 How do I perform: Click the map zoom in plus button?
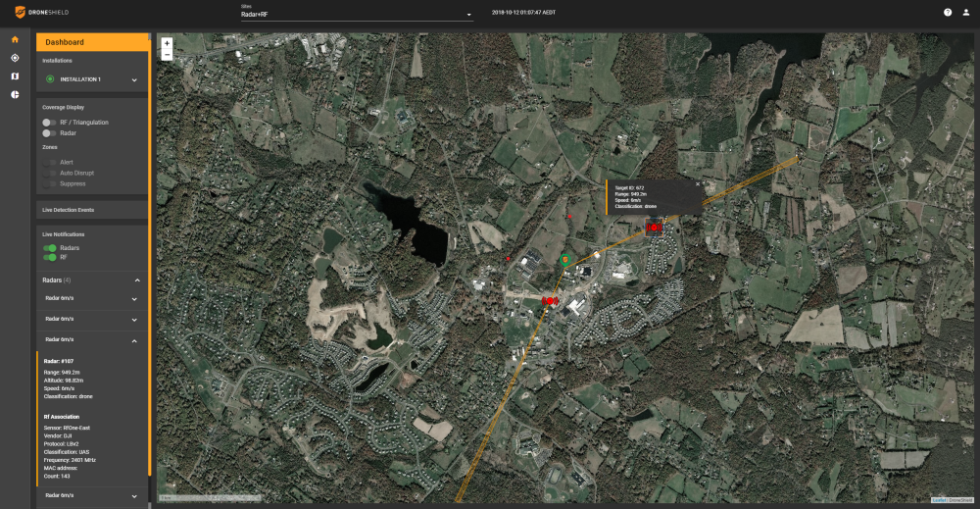[167, 43]
